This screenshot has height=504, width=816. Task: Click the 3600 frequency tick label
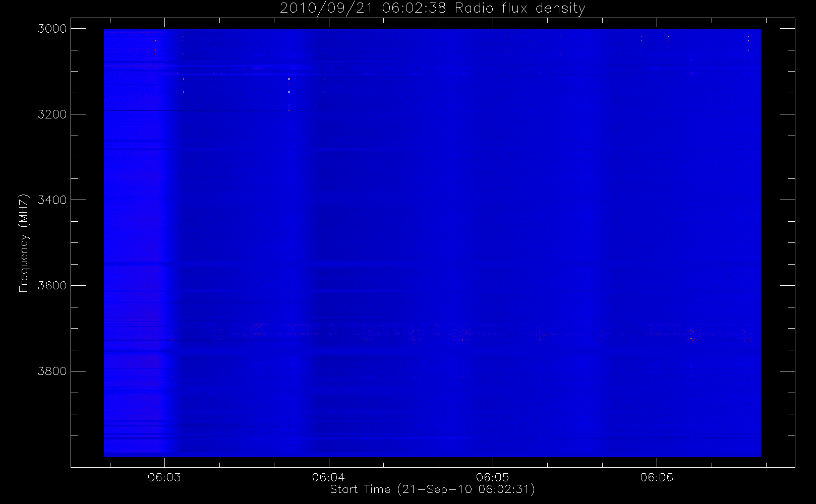click(52, 286)
